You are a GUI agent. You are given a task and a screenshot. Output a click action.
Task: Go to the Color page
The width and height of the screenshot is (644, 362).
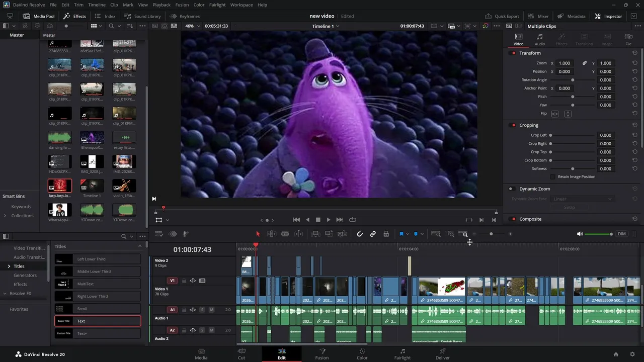click(362, 354)
